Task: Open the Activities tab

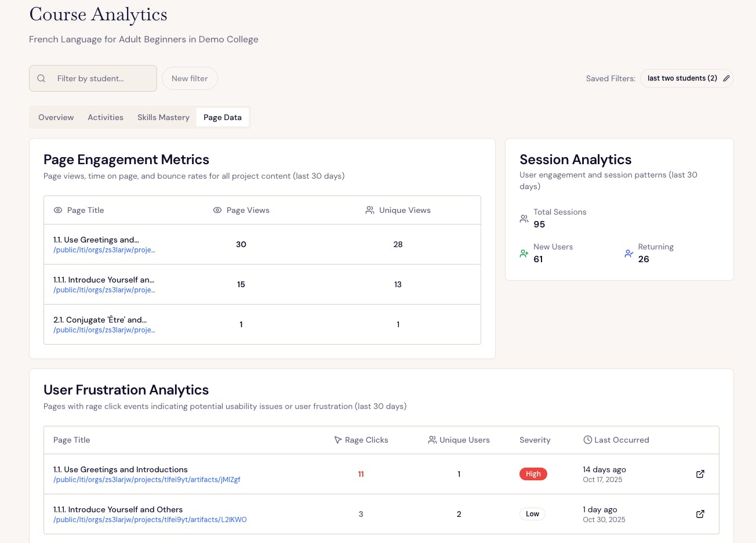Action: click(x=106, y=117)
